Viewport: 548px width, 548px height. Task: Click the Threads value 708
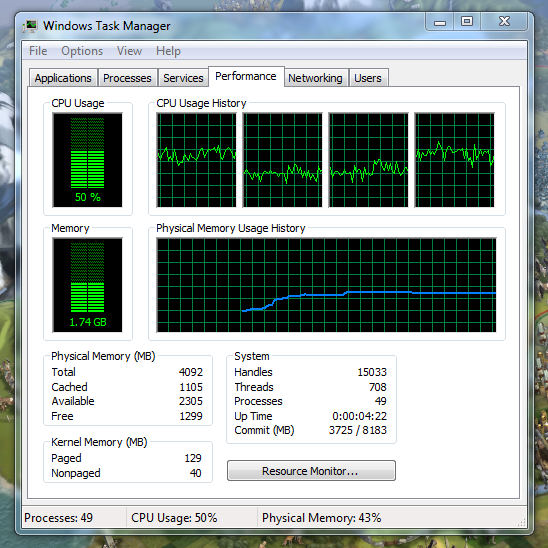click(x=378, y=387)
